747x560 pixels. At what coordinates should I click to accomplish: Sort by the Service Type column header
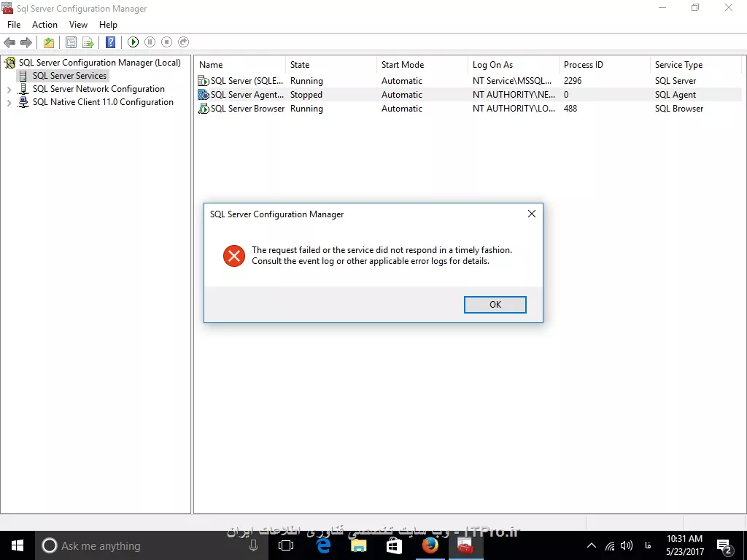point(695,65)
